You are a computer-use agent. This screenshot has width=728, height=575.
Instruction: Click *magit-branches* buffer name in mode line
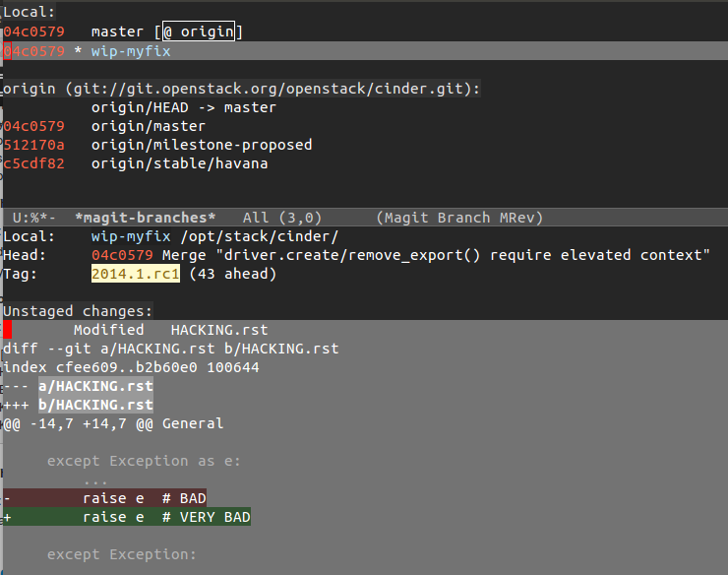[145, 218]
